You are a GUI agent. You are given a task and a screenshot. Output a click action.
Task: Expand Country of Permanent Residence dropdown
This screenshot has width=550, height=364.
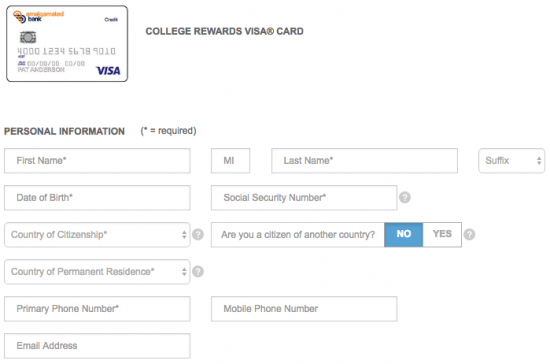tap(97, 272)
